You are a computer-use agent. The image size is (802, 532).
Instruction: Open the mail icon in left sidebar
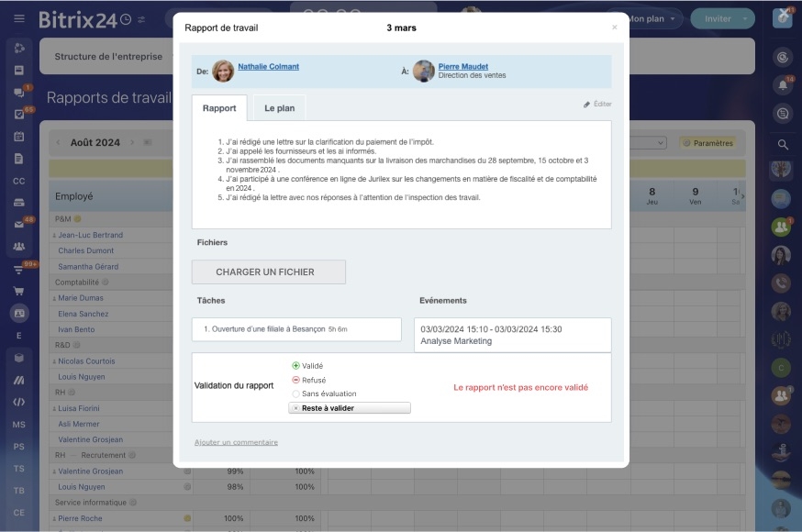pyautogui.click(x=19, y=225)
